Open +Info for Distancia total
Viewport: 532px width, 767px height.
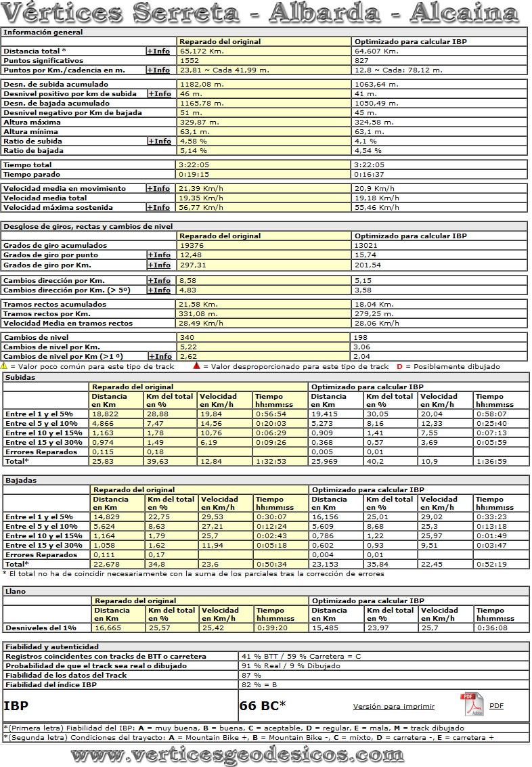pyautogui.click(x=159, y=51)
